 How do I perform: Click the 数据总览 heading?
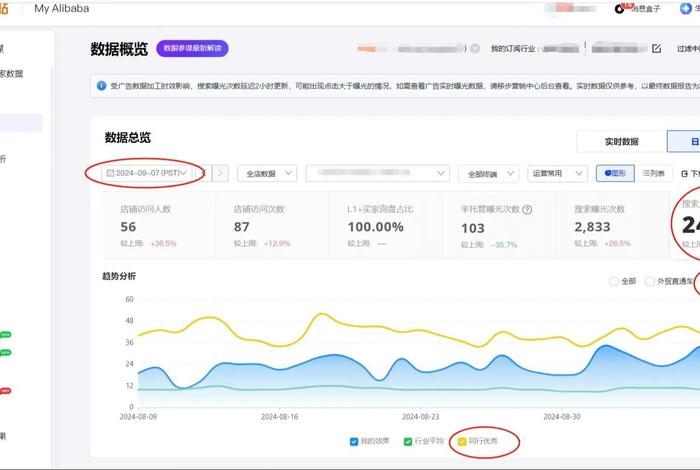128,137
